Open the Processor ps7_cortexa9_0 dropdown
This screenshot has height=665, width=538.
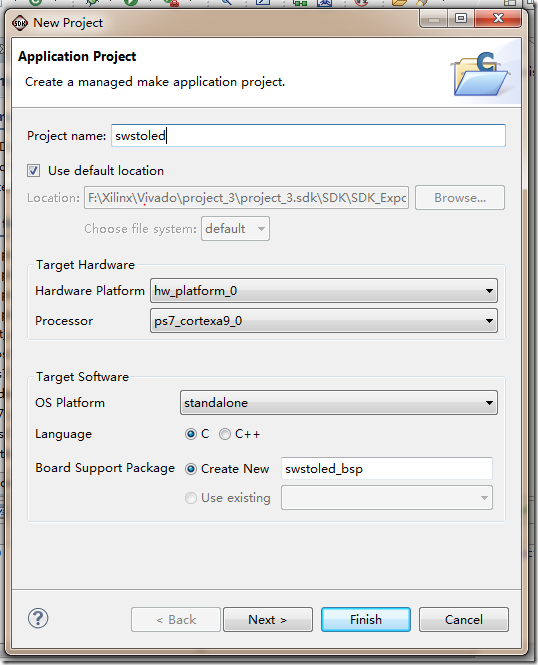coord(323,321)
